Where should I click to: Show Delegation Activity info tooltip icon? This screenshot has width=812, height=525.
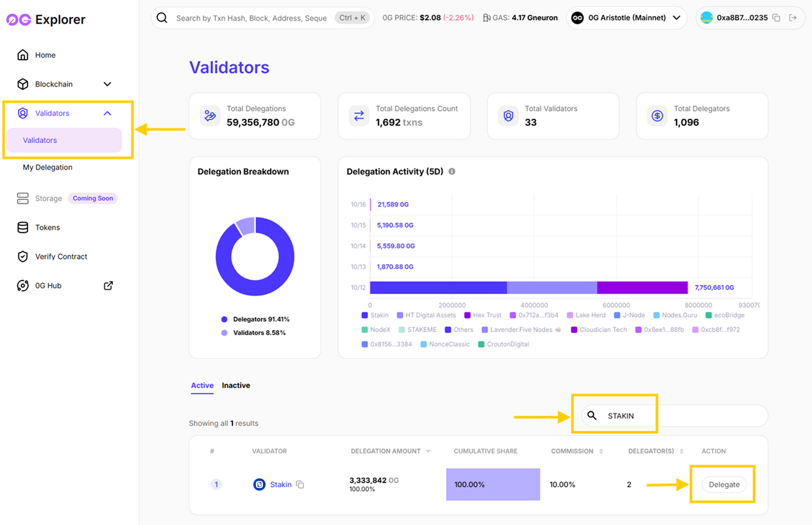coord(452,171)
